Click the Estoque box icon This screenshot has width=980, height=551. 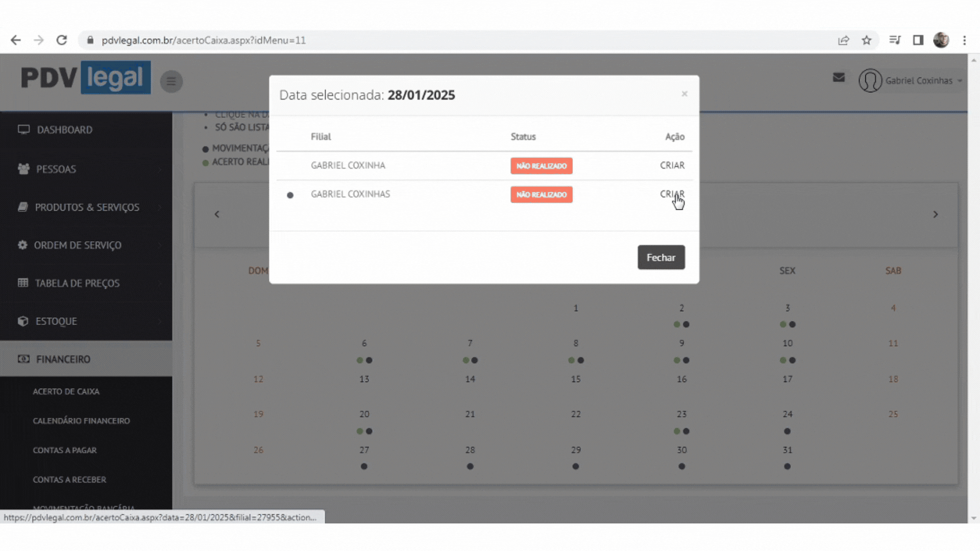[23, 321]
